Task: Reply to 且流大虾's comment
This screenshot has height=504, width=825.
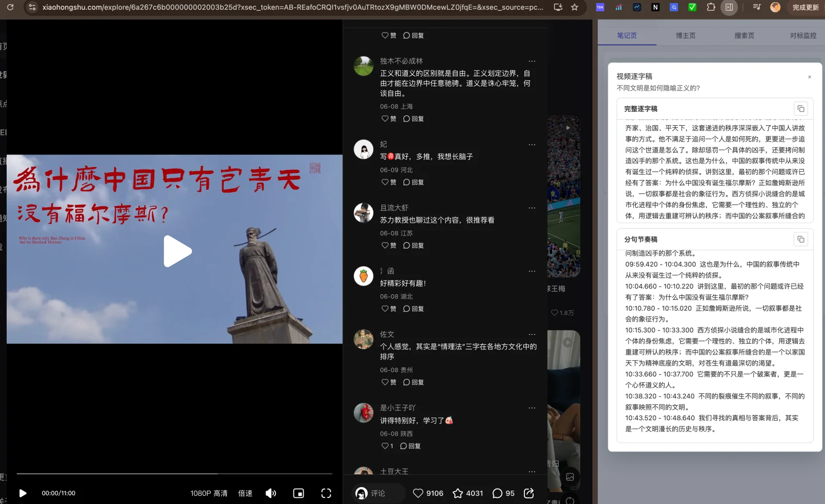Action: click(x=414, y=245)
